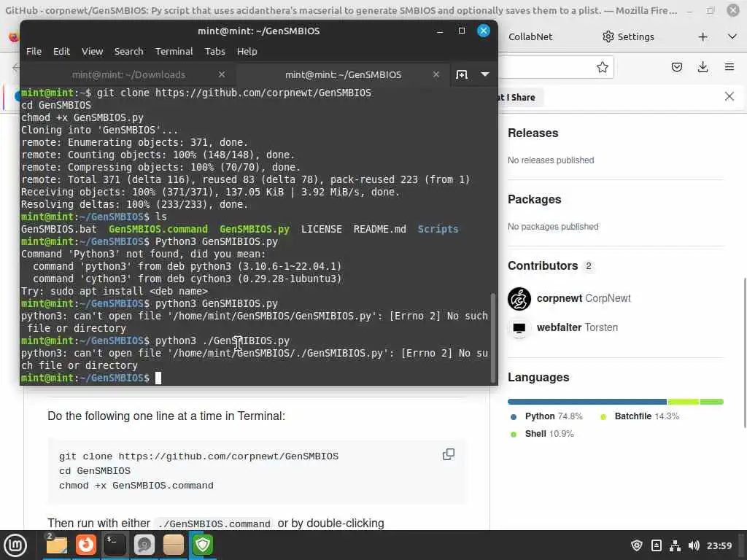Open the Search menu in terminal
This screenshot has width=747, height=560.
click(x=128, y=52)
